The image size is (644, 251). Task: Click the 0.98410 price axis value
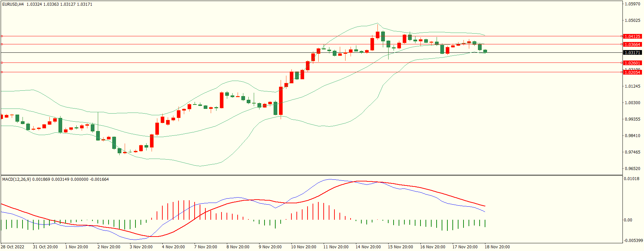(632, 136)
